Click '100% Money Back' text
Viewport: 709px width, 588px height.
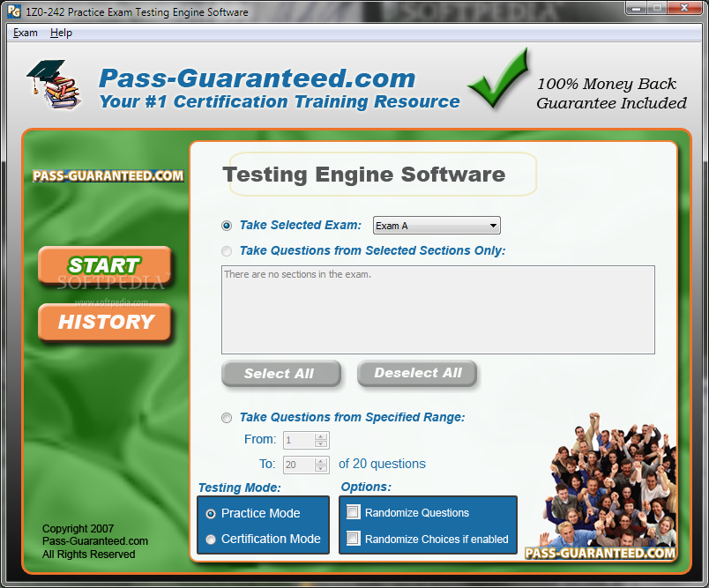coord(607,84)
